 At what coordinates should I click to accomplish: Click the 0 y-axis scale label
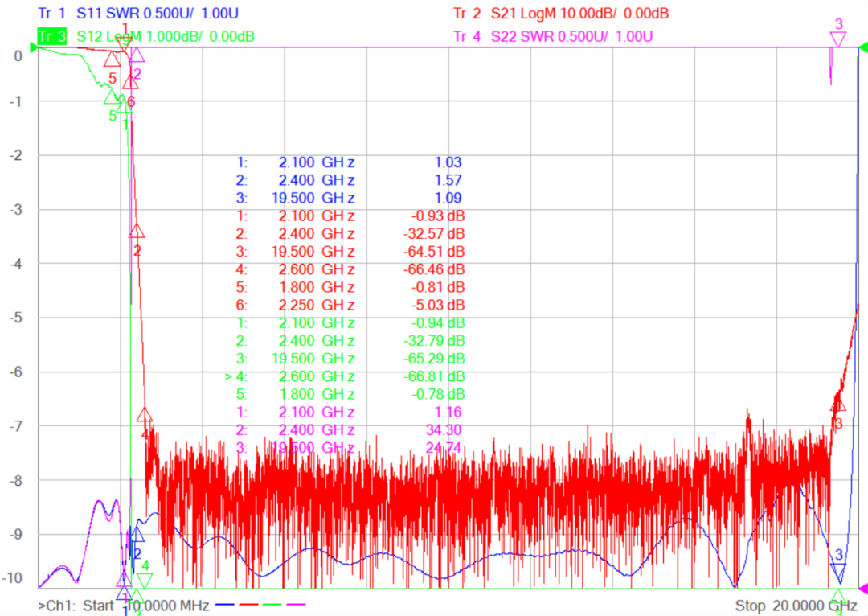(x=18, y=56)
